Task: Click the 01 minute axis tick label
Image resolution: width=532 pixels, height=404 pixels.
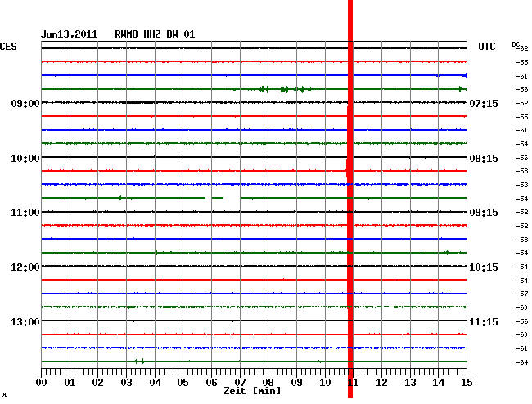Action: (x=70, y=383)
